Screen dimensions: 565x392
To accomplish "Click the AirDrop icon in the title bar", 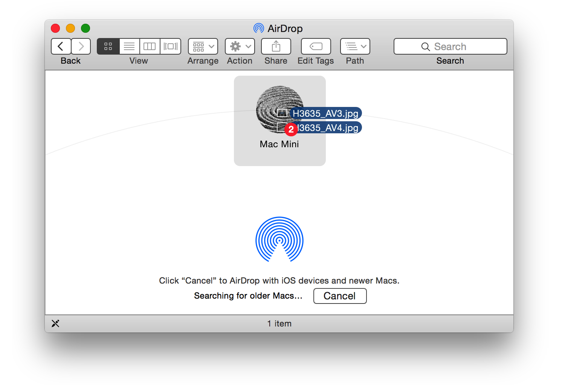I will coord(259,28).
